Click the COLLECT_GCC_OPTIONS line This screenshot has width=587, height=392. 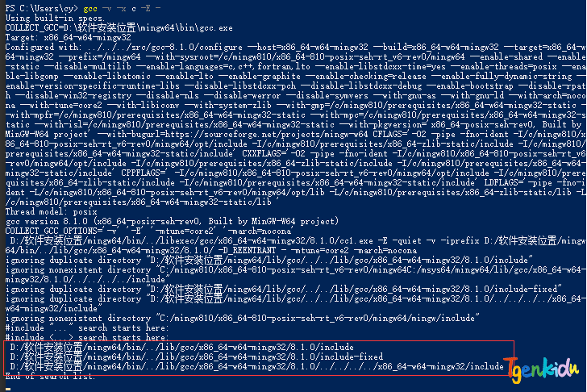148,231
